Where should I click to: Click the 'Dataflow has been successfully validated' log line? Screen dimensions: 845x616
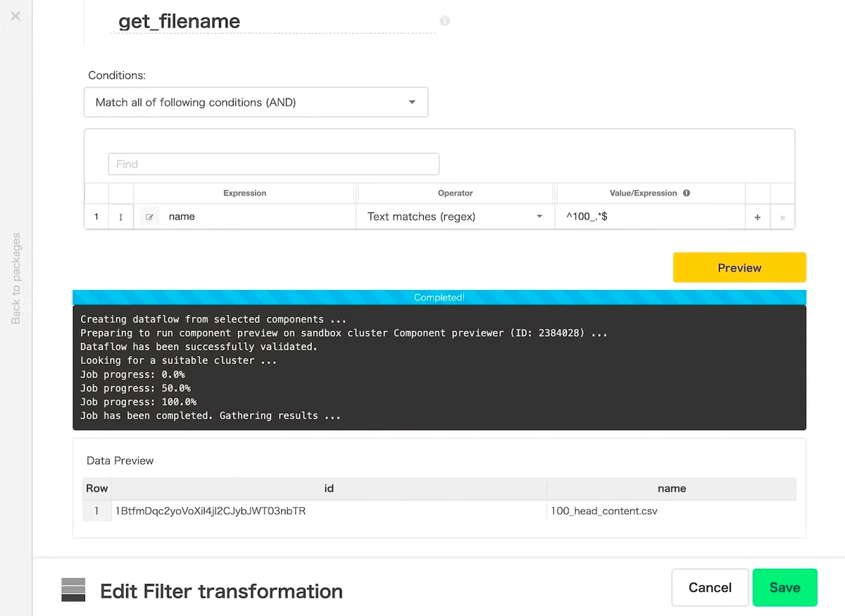(x=199, y=347)
